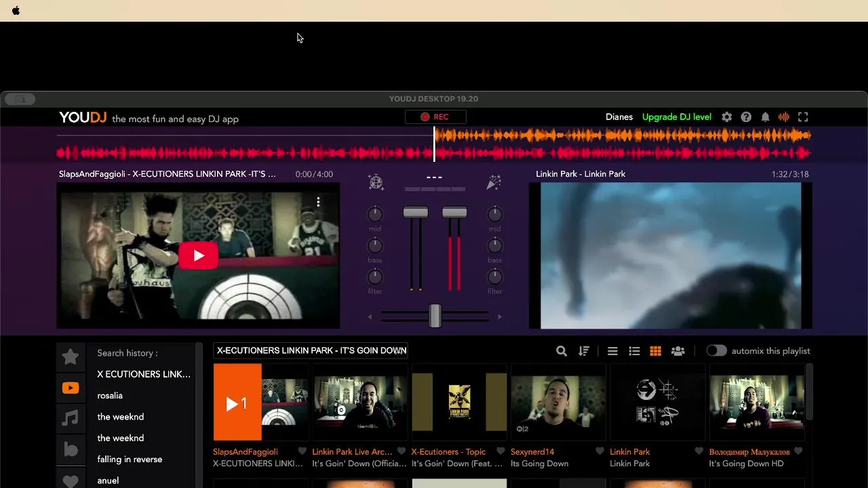
Task: Open the settings gear icon
Action: pos(727,117)
